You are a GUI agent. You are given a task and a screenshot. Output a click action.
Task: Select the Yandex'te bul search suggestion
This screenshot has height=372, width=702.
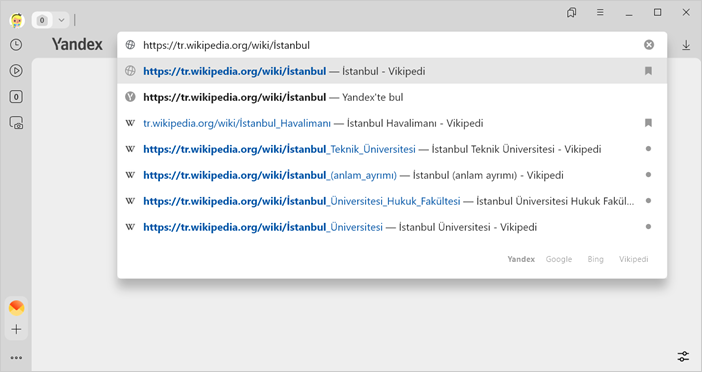pos(392,97)
